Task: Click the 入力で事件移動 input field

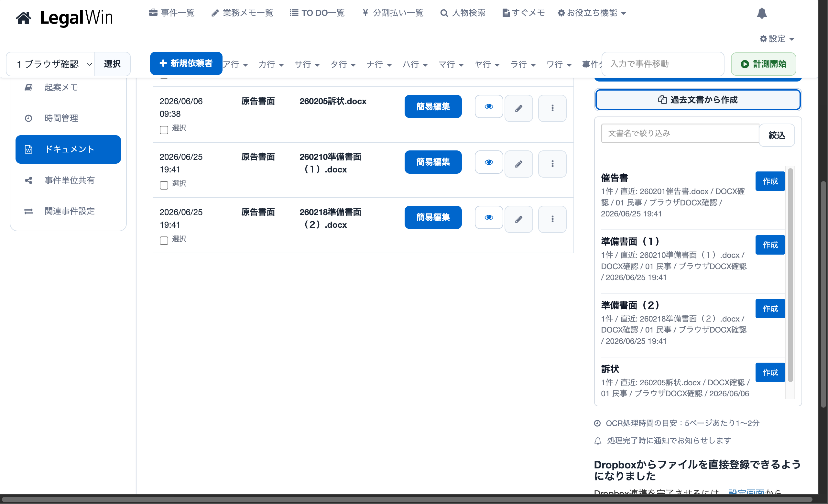Action: [x=663, y=64]
